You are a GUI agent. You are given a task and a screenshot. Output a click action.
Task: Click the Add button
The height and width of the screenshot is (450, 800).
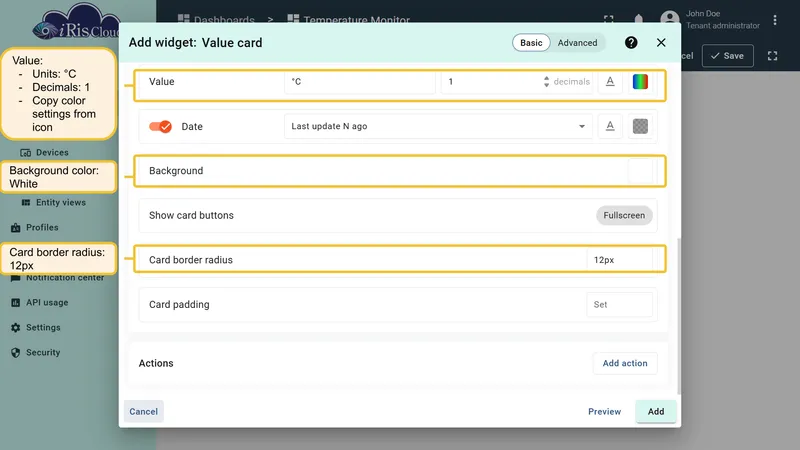click(x=656, y=411)
